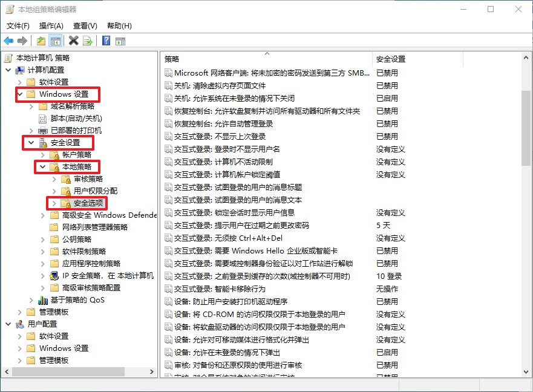Collapse the Windows 设置 node under 计算机配置

[20, 94]
